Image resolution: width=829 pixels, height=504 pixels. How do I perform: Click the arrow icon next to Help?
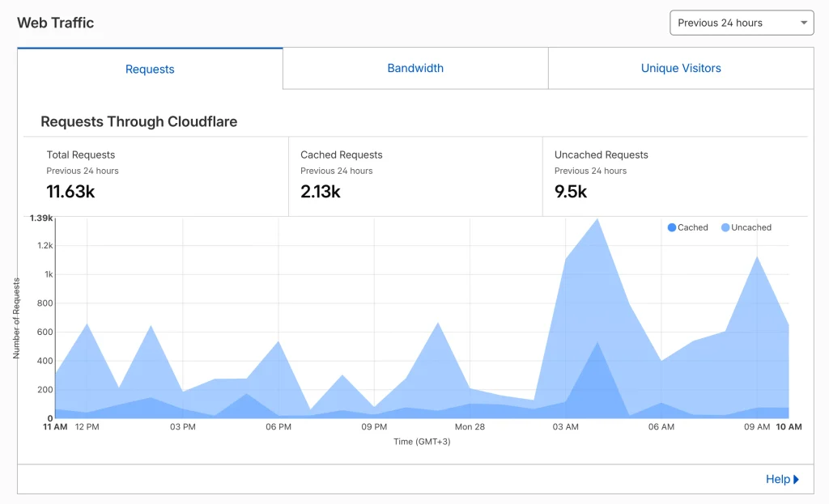(x=797, y=479)
